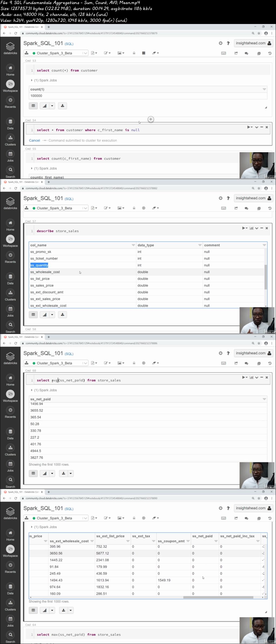The image size is (276, 644).
Task: Click Spark_SQL_101 browser tab in third frame
Action: (23, 337)
